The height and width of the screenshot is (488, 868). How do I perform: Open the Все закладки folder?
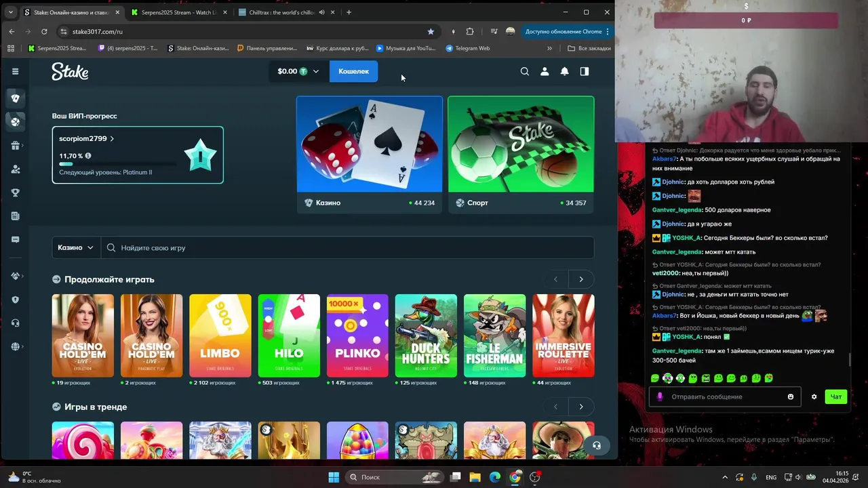(x=589, y=48)
